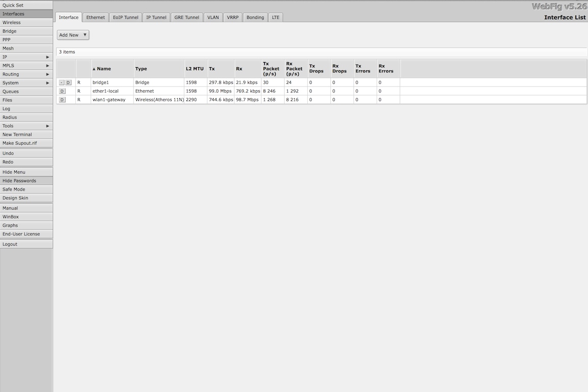Open the VLAN tab

coord(213,17)
